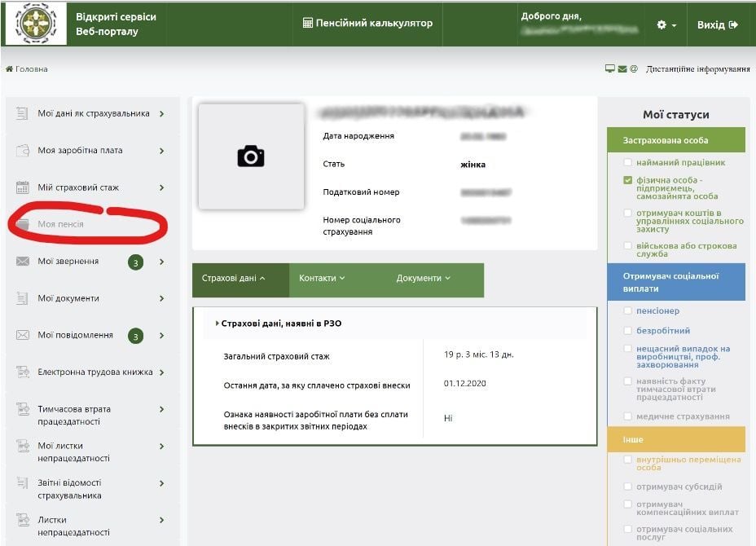Open the settings gear menu
Image resolution: width=756 pixels, height=546 pixels.
pos(666,24)
